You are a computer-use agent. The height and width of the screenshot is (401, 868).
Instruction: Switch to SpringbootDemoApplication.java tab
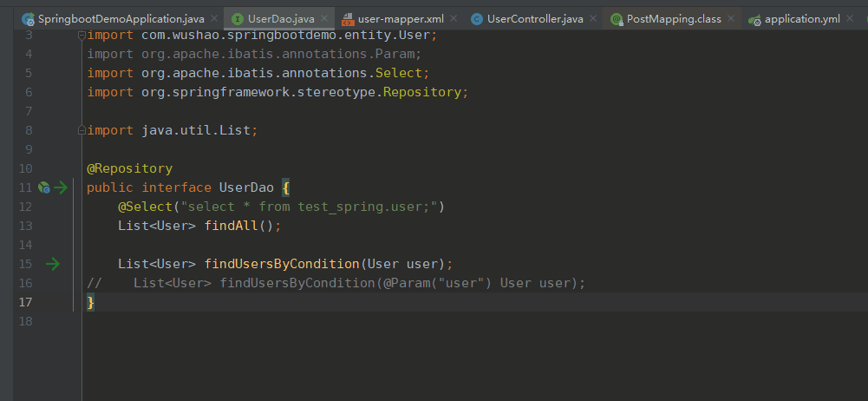coord(121,19)
